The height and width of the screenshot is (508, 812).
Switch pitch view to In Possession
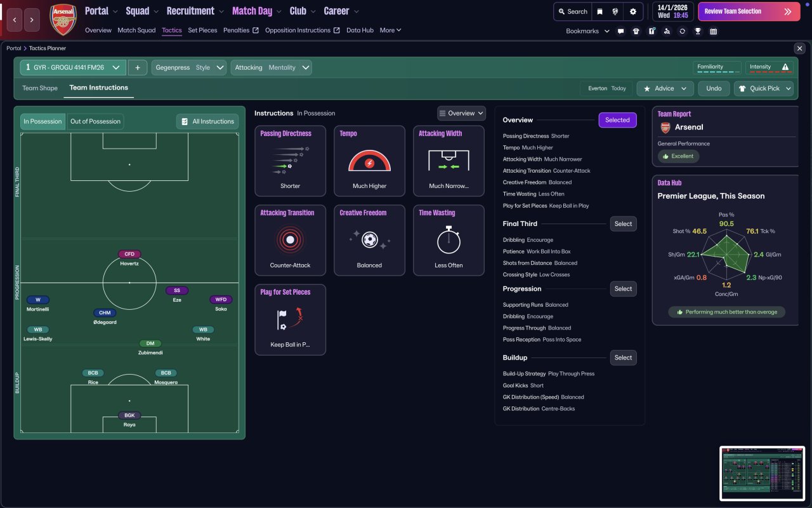tap(43, 122)
